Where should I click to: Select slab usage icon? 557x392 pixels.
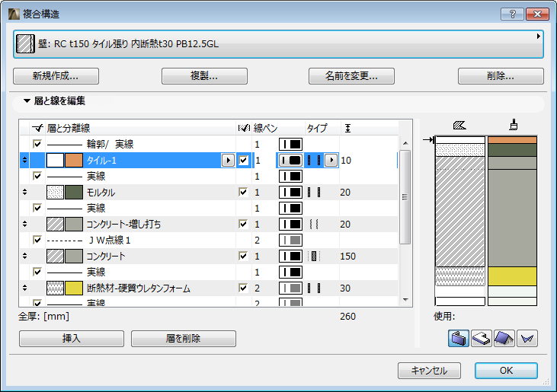pos(482,338)
